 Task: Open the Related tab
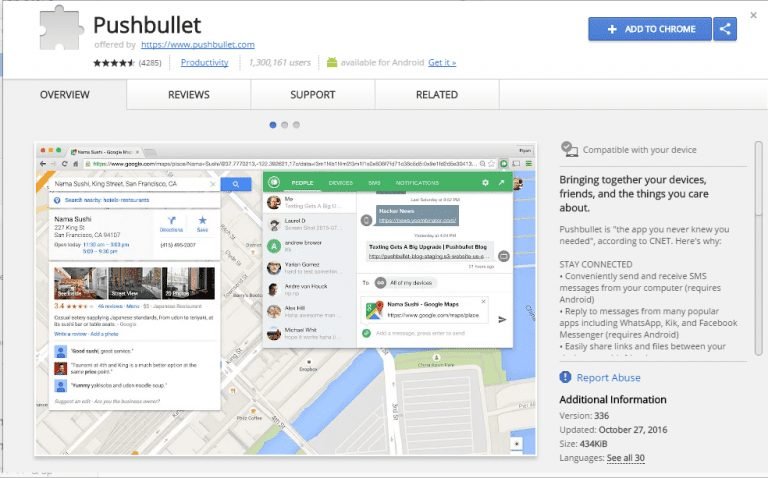[437, 95]
